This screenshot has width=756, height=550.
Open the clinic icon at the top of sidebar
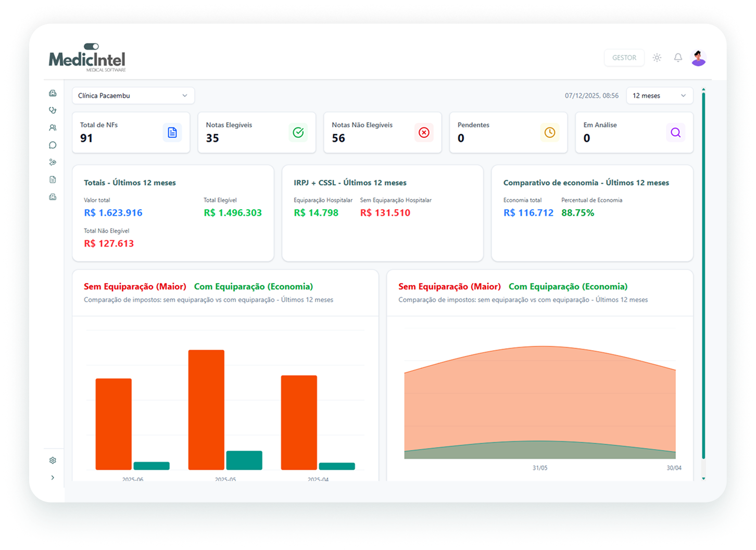tap(52, 93)
